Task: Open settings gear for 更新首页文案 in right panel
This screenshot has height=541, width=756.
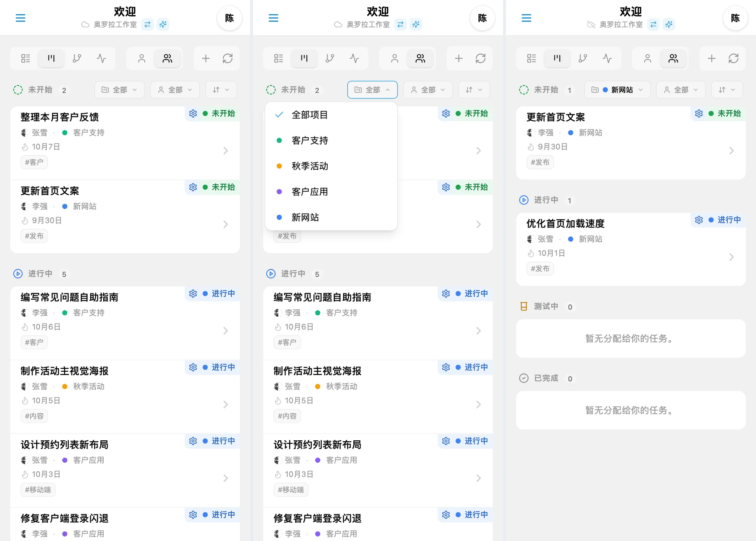Action: [x=699, y=114]
